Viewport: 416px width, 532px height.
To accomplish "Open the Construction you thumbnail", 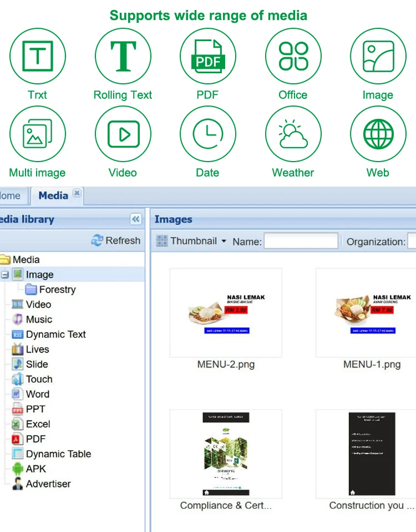I will tap(366, 454).
